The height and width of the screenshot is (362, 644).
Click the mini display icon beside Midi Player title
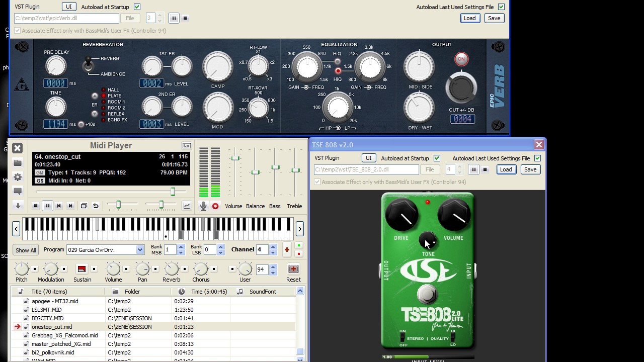pyautogui.click(x=186, y=146)
